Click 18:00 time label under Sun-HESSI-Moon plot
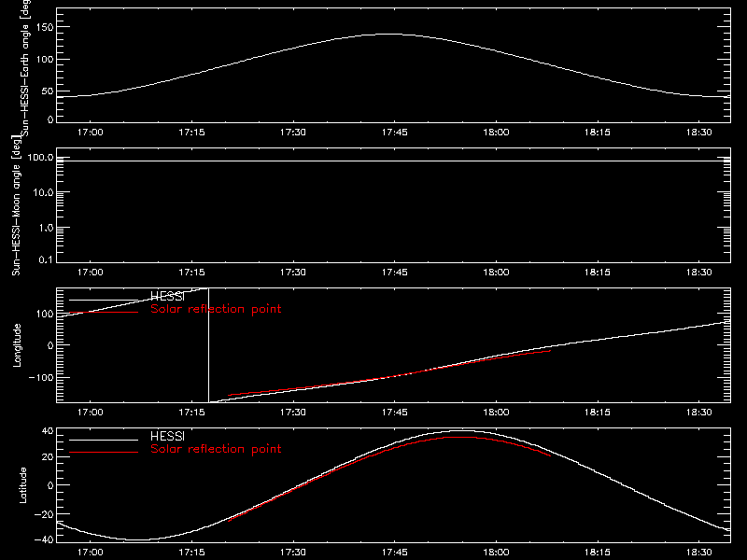747x560 pixels. click(x=496, y=273)
